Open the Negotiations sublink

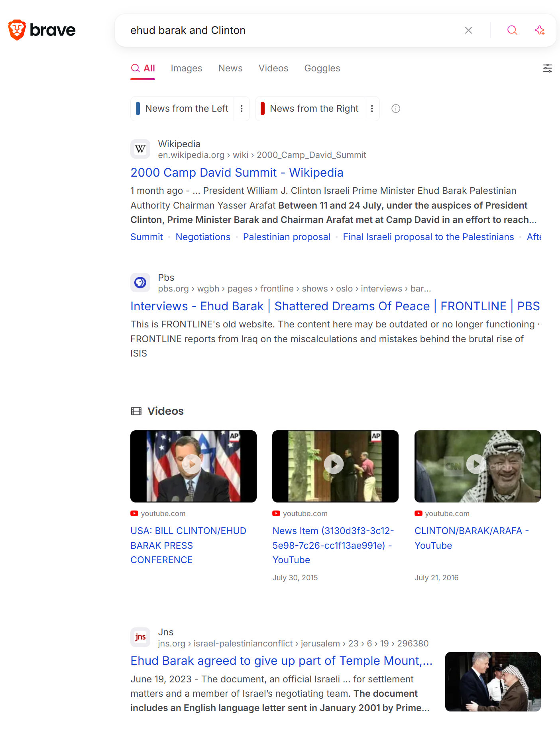[x=203, y=237]
